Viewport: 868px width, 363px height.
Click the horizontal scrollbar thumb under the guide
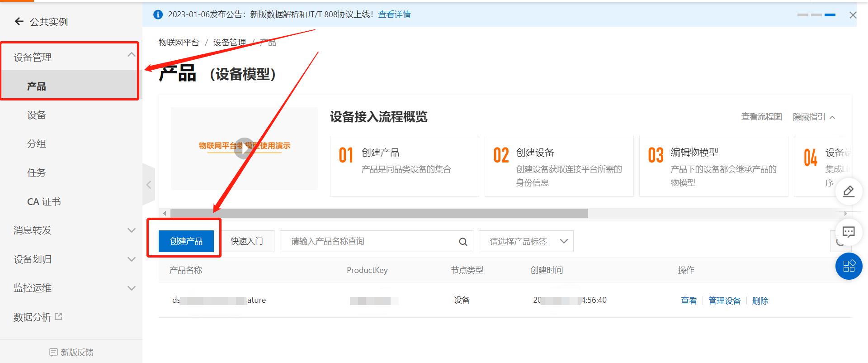(x=379, y=213)
